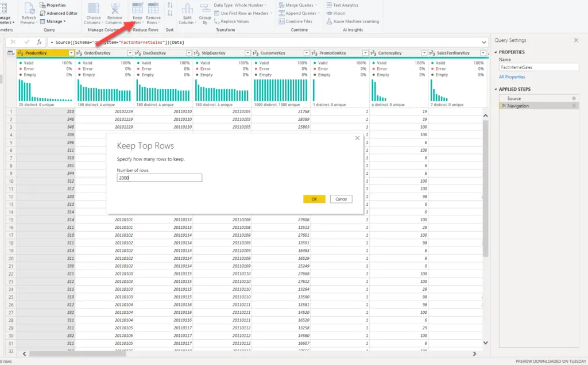Open the All Properties link
Image resolution: width=588 pixels, height=365 pixels.
(512, 76)
